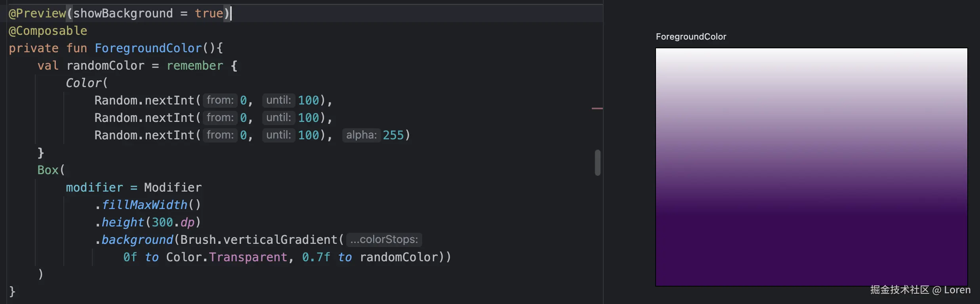This screenshot has height=304, width=980.
Task: Click the purple gradient preview box
Action: [811, 167]
